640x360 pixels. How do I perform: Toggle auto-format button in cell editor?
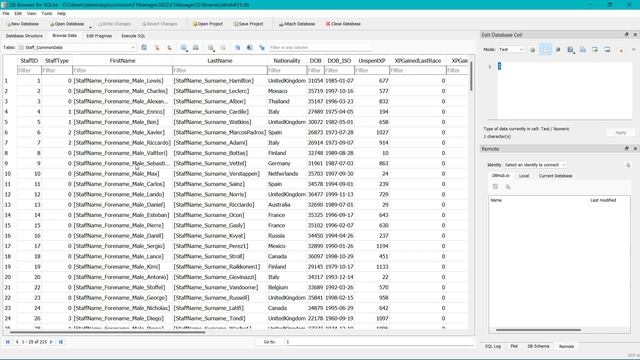[558, 49]
